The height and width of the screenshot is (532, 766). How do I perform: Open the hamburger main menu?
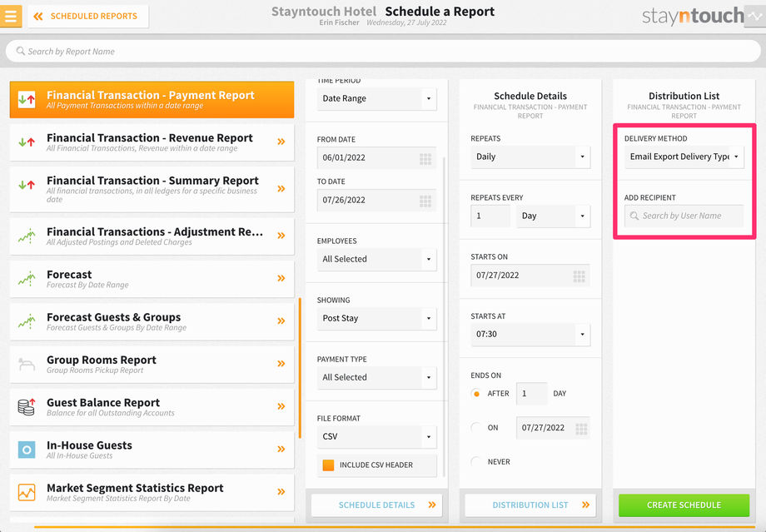[x=10, y=16]
